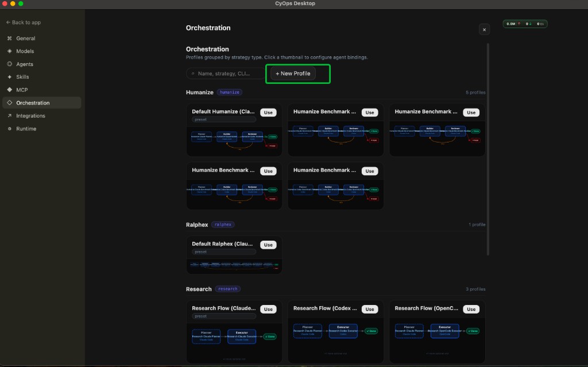Image resolution: width=588 pixels, height=367 pixels.
Task: Click the Agents icon in sidebar
Action: click(10, 64)
